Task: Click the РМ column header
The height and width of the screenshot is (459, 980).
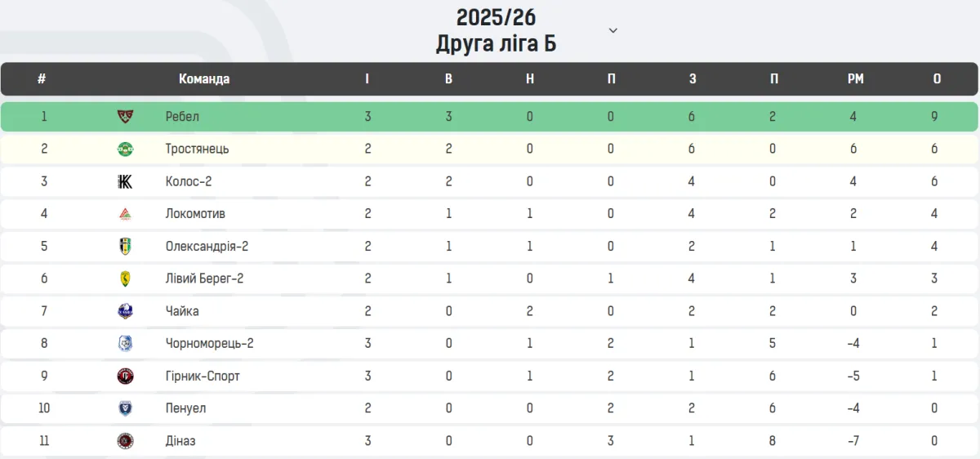Action: pos(855,79)
